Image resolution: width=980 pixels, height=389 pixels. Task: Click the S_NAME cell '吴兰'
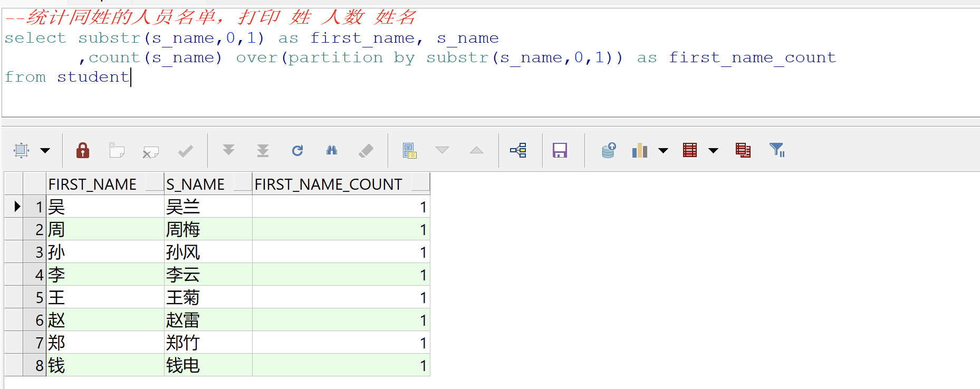click(208, 207)
